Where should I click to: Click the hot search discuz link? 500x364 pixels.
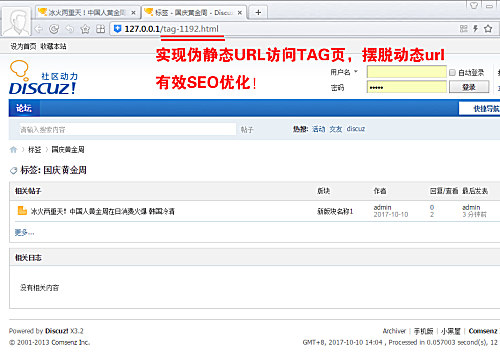coord(356,129)
